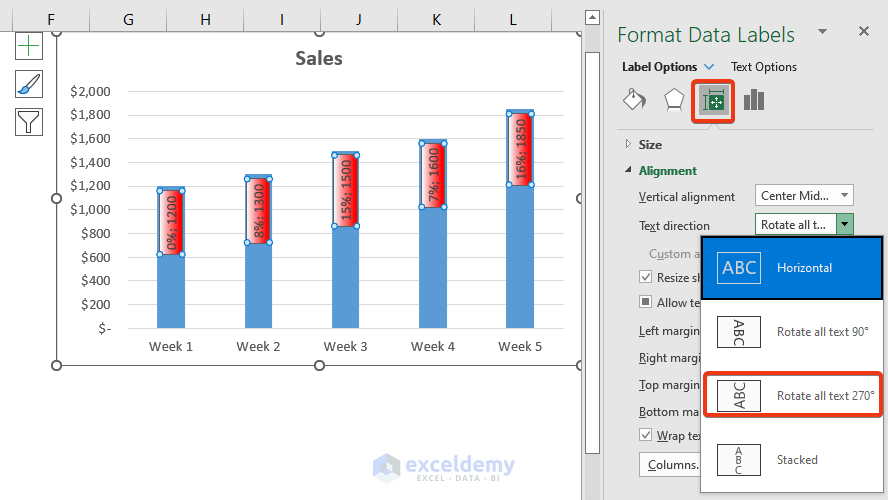Switch to Label Options tab
This screenshot has height=500, width=888.
pyautogui.click(x=659, y=67)
